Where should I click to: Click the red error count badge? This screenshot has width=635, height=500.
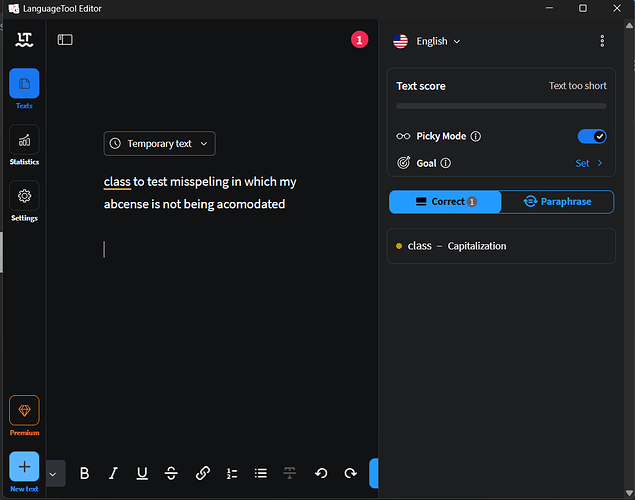point(359,40)
